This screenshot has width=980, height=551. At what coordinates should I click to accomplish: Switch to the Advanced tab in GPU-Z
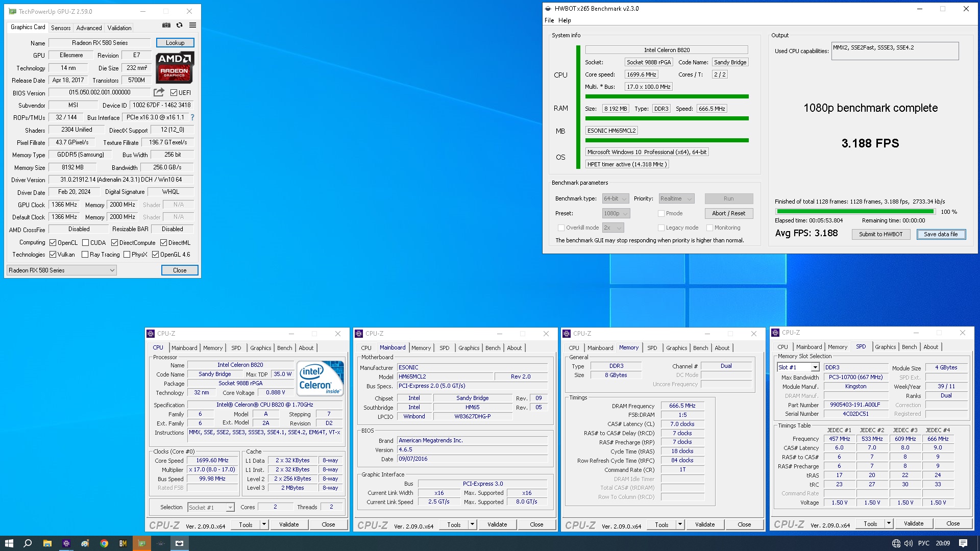89,28
